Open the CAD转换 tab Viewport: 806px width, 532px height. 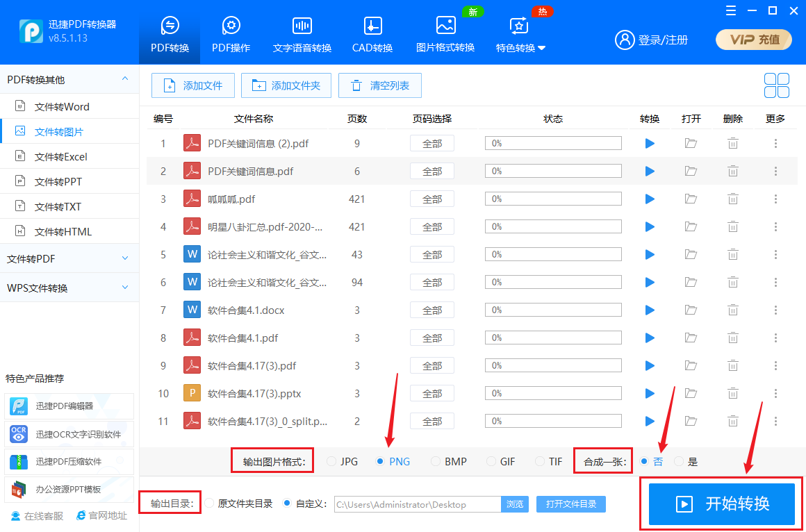(x=372, y=34)
